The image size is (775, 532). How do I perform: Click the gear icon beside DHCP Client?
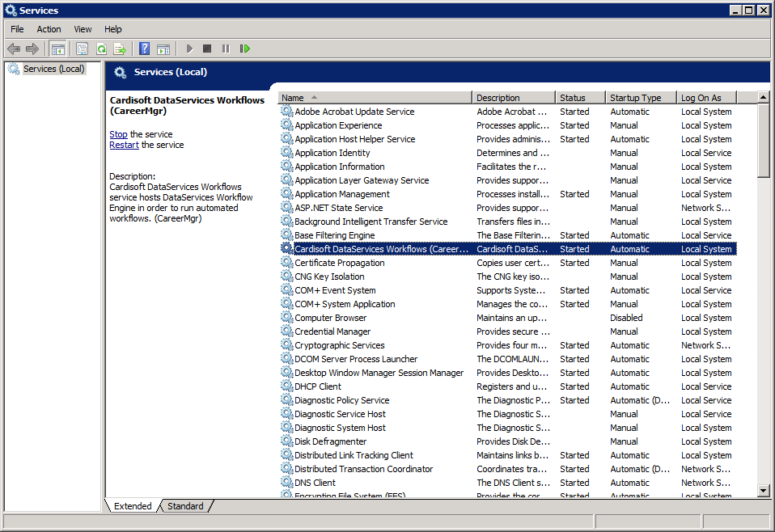coord(286,386)
